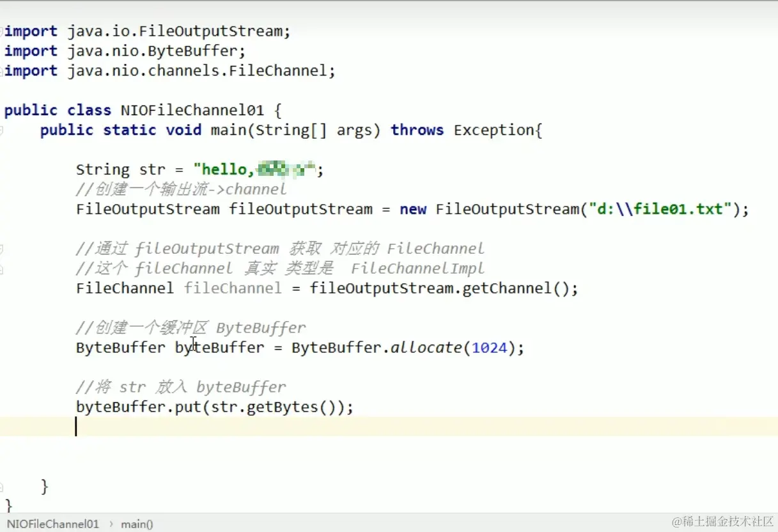Click the italic allocate method name
The width and height of the screenshot is (778, 532).
[x=426, y=348]
